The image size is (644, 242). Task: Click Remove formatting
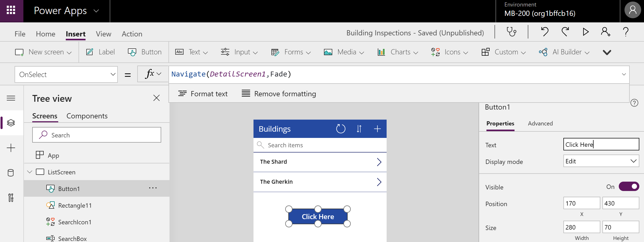(x=279, y=94)
